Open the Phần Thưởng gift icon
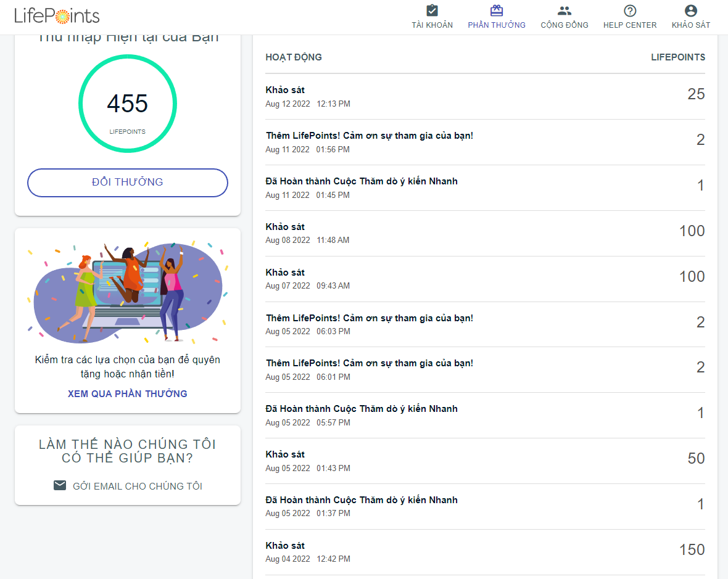The width and height of the screenshot is (728, 579). pyautogui.click(x=497, y=10)
